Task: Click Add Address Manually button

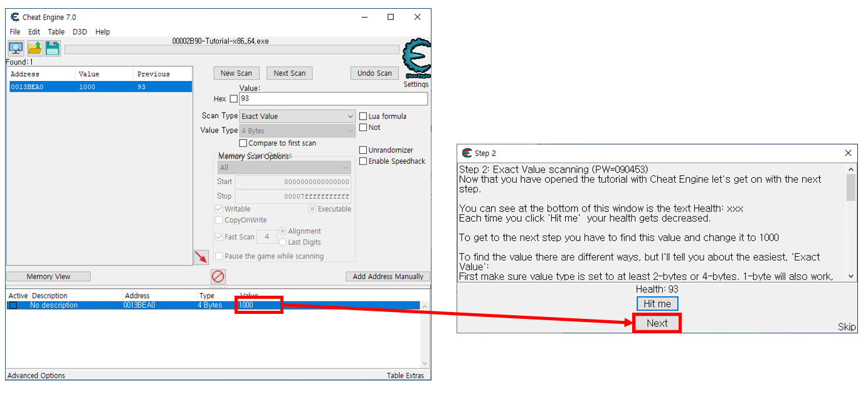Action: [x=388, y=276]
